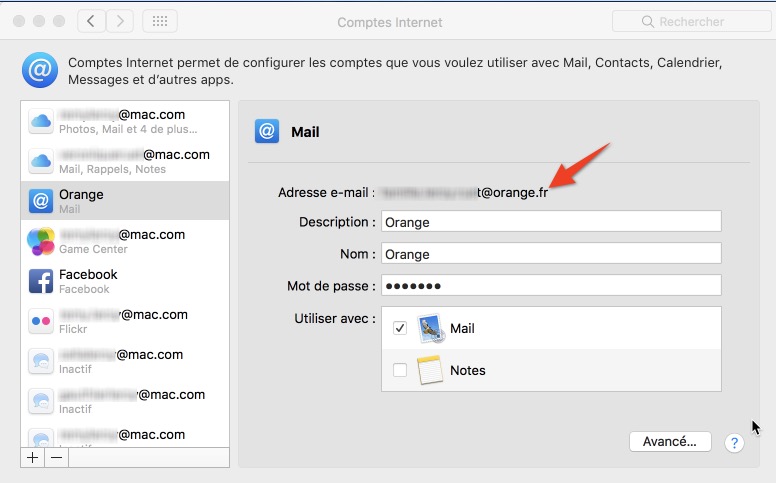Click the Messages bubble icon of first Inactif account
Screen dimensions: 776x483
(41, 361)
